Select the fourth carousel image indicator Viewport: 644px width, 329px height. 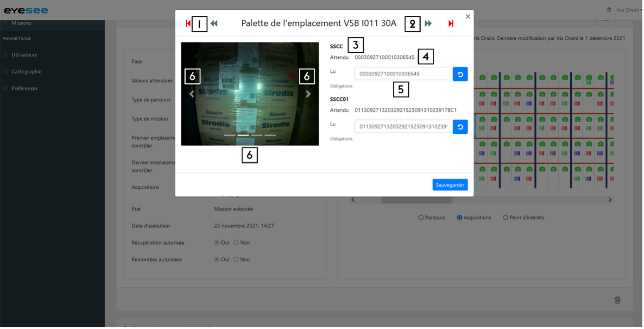coord(270,135)
